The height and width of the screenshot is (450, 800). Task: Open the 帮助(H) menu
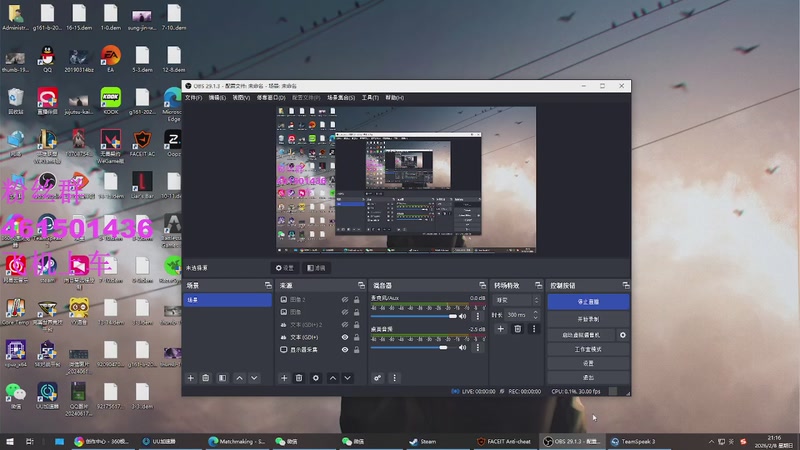point(394,97)
